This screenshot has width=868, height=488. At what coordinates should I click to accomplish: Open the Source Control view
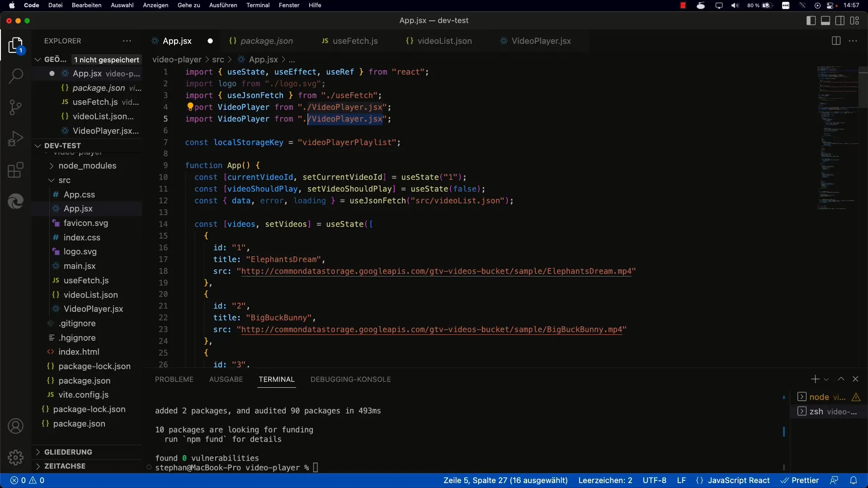tap(15, 107)
